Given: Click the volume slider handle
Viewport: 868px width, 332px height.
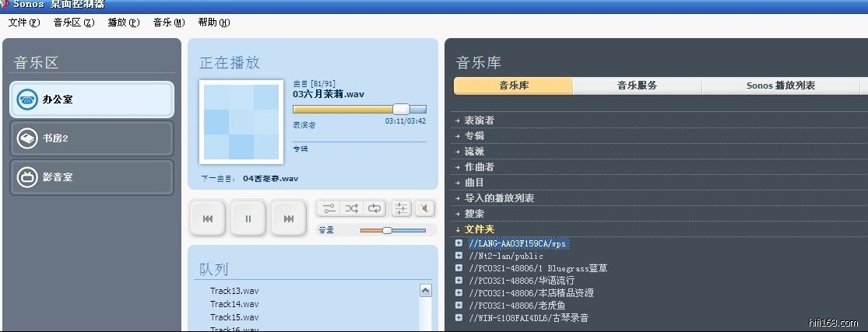Looking at the screenshot, I should pos(387,230).
